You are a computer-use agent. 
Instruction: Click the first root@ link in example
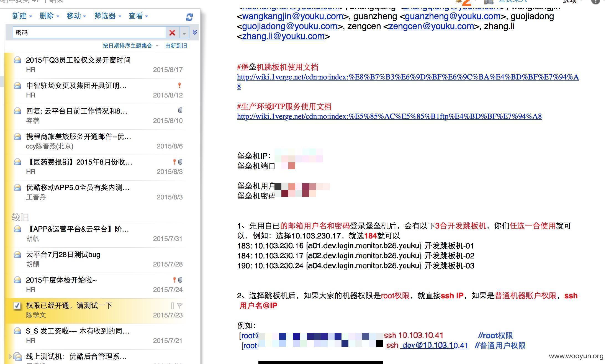tap(250, 336)
